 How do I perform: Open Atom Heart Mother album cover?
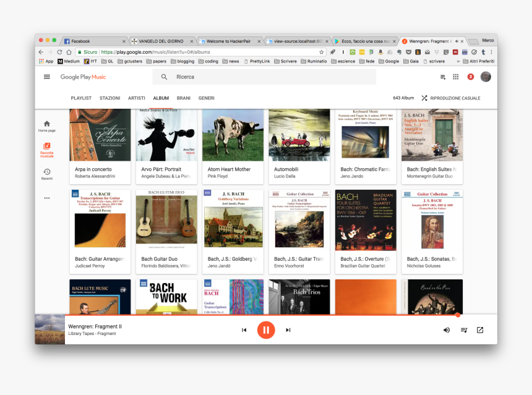(x=233, y=135)
